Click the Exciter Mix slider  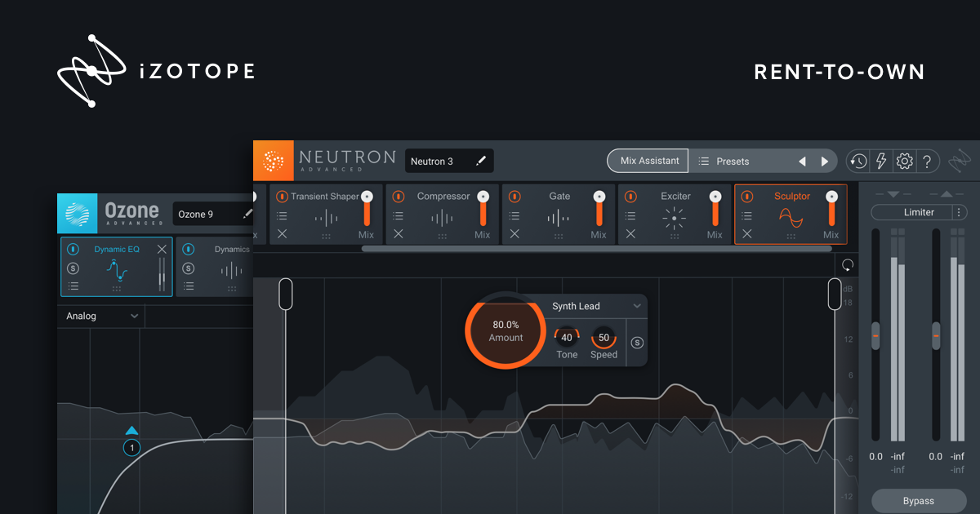point(715,209)
